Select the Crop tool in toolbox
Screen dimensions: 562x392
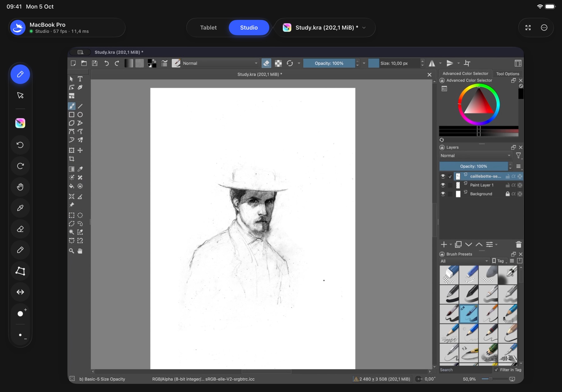point(71,159)
